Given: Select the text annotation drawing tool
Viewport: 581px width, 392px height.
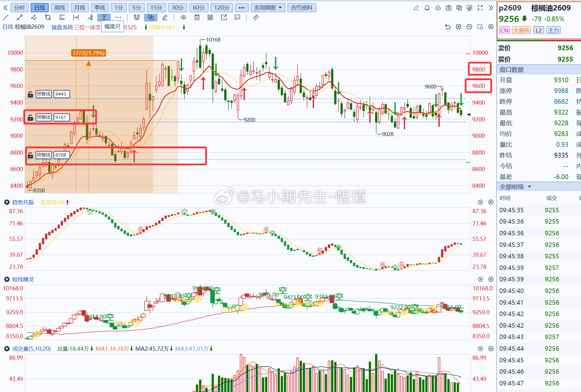Looking at the screenshot, I should click(90, 18).
